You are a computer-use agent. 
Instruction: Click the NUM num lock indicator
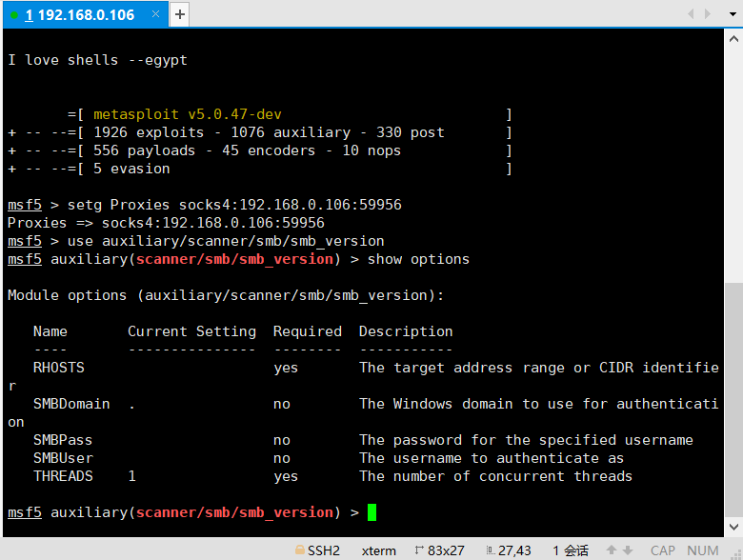click(x=703, y=550)
